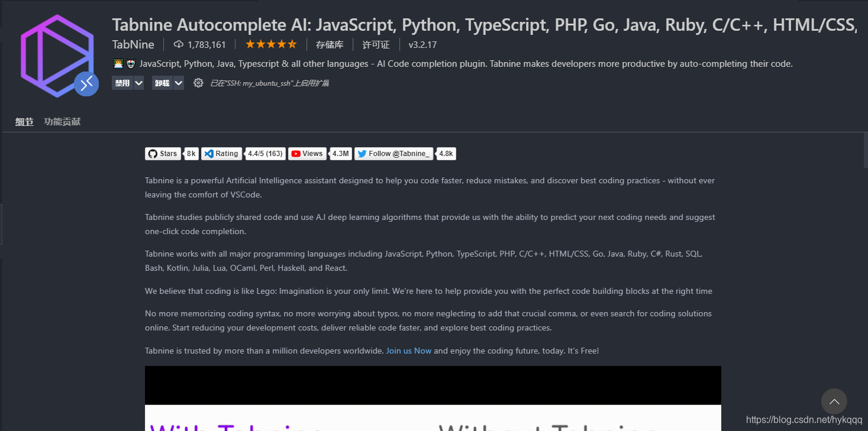The width and height of the screenshot is (868, 431).
Task: Click the 卸载 (Uninstall) button
Action: tap(162, 83)
